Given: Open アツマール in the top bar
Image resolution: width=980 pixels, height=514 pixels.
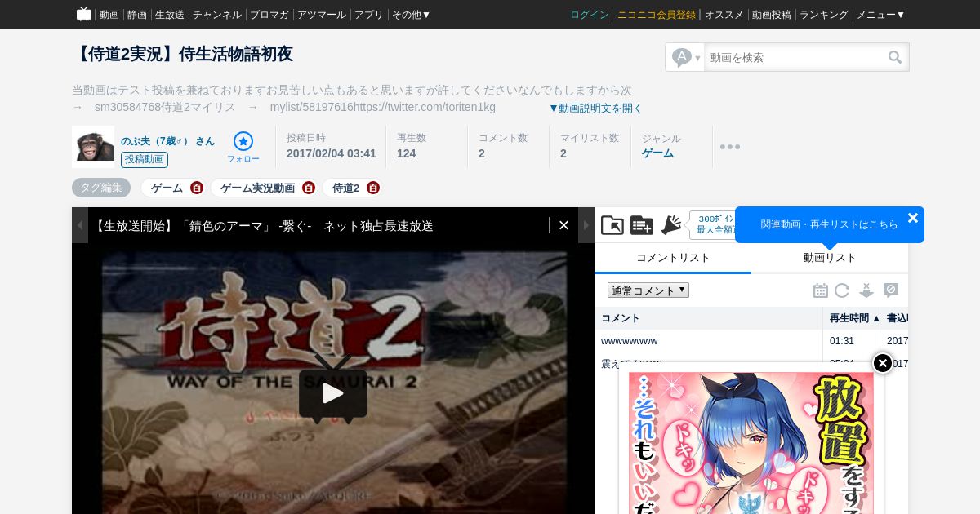Looking at the screenshot, I should coord(322,15).
